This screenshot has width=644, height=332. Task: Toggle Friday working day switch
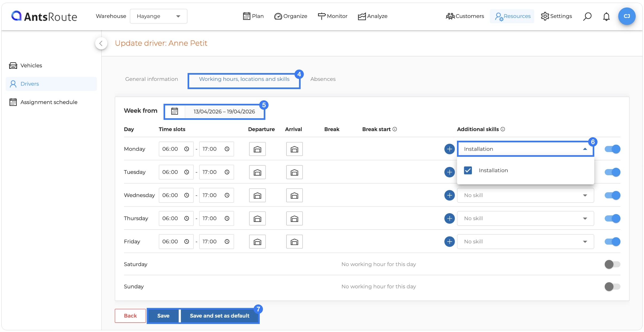612,242
